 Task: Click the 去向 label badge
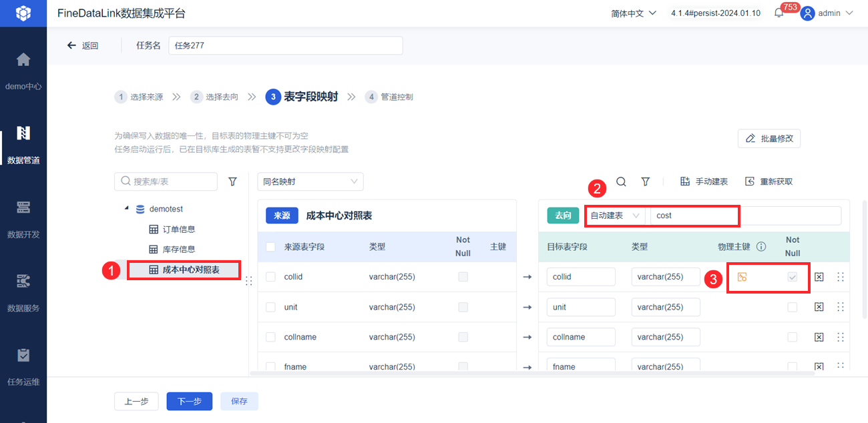[x=563, y=216]
